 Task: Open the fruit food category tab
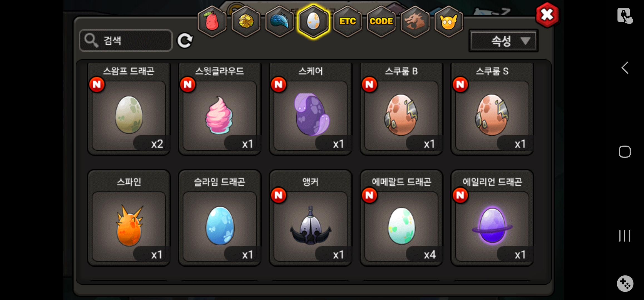(x=212, y=21)
